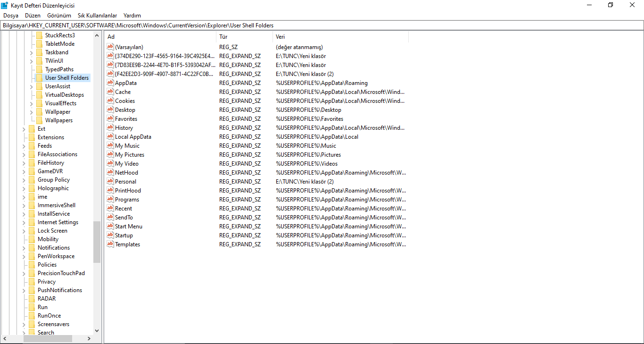Select the Start Menu value icon
The width and height of the screenshot is (644, 344).
click(110, 226)
